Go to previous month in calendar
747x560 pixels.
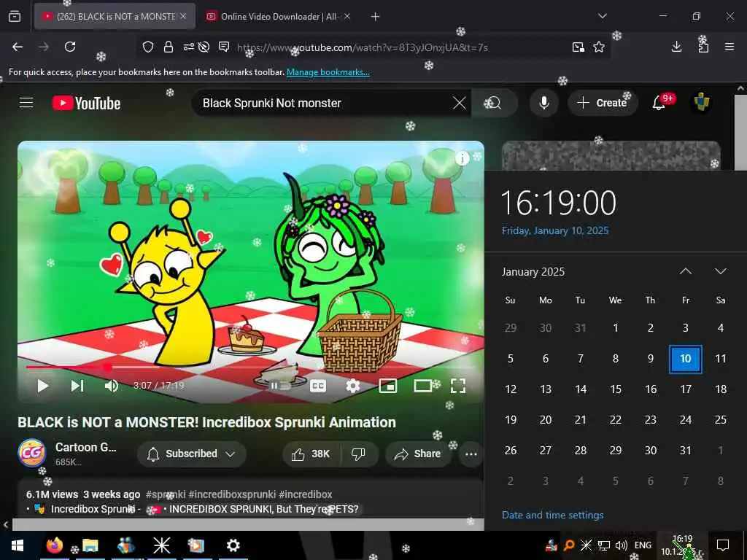pos(686,271)
